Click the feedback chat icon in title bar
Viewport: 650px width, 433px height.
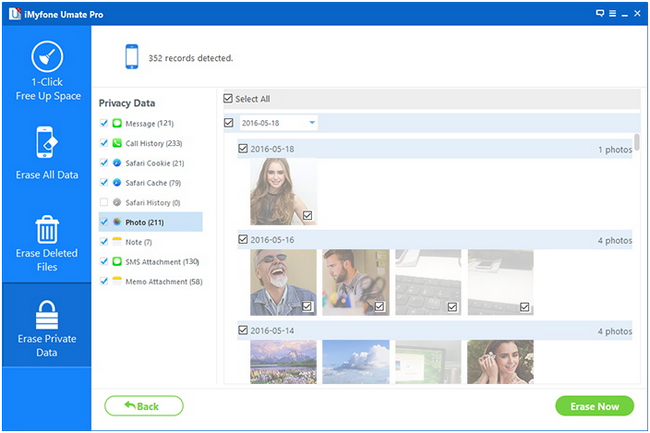[600, 13]
